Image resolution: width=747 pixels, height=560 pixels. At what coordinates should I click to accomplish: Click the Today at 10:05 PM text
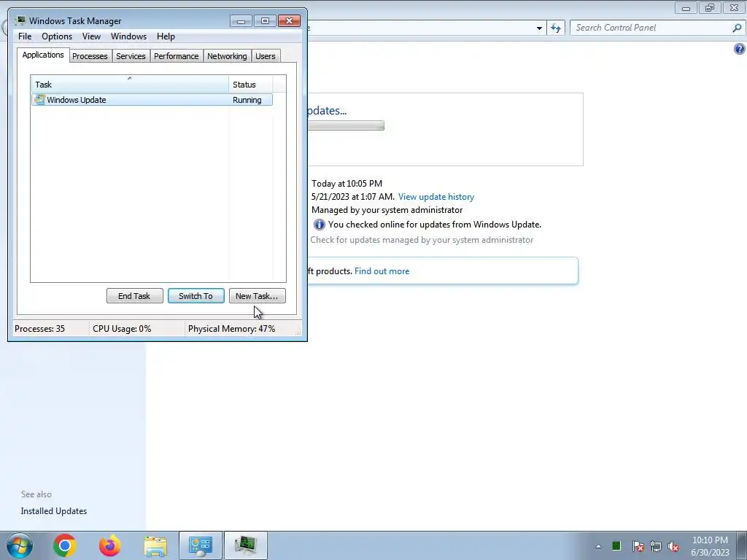347,183
